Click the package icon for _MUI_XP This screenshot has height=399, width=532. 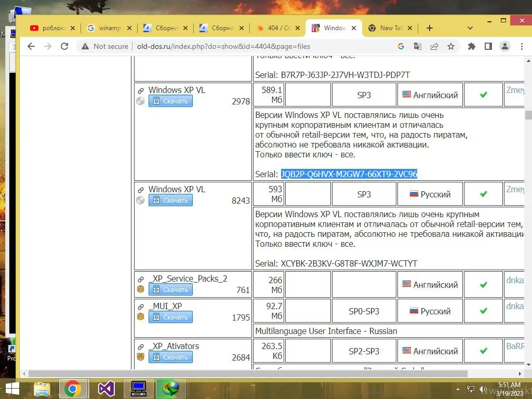point(140,317)
